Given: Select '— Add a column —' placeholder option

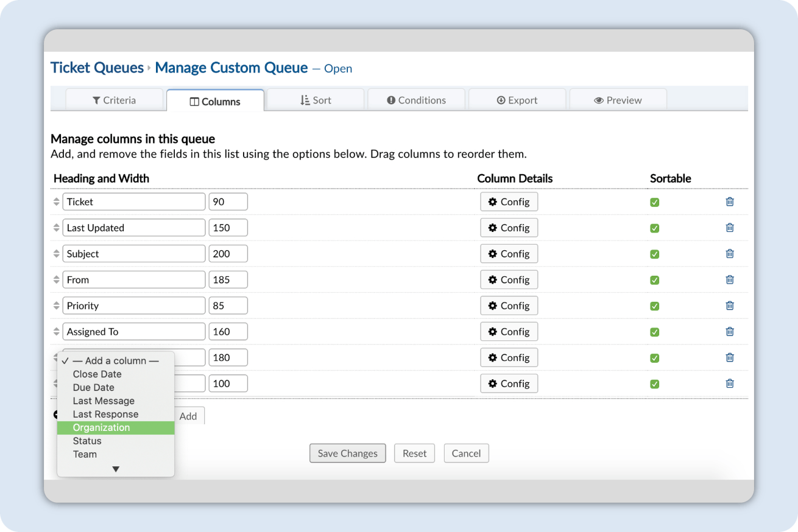Looking at the screenshot, I should click(x=116, y=360).
